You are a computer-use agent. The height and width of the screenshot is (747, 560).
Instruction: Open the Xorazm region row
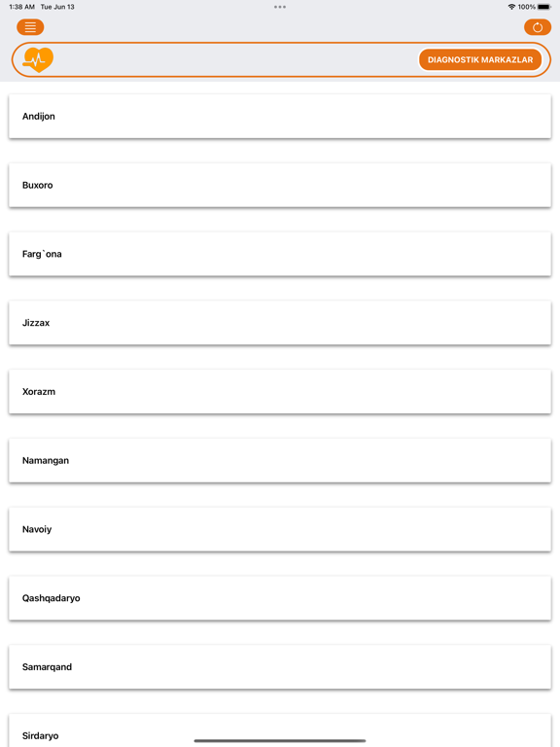click(280, 392)
